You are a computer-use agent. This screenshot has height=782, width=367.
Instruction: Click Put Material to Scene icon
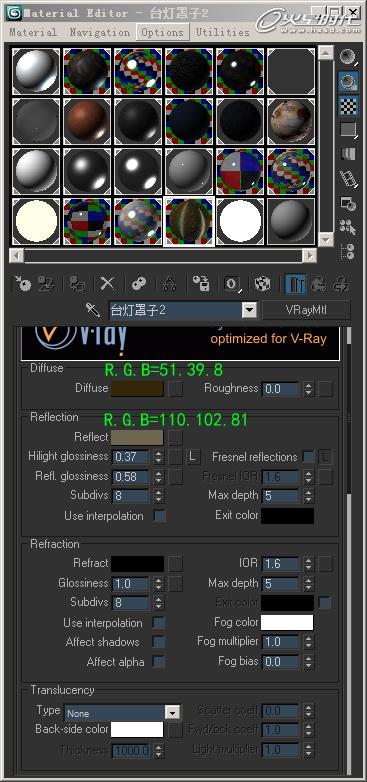(x=46, y=284)
